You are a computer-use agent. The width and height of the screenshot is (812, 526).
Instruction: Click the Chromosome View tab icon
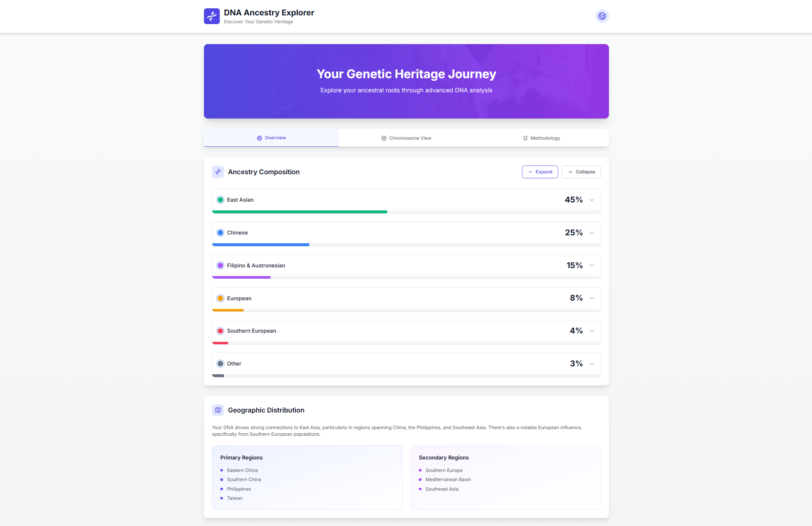[x=384, y=138]
